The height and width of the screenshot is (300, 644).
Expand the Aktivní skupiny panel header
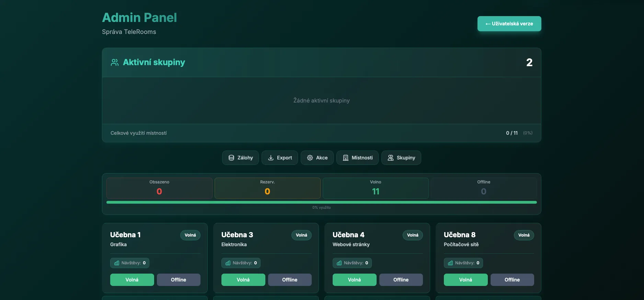click(x=321, y=62)
